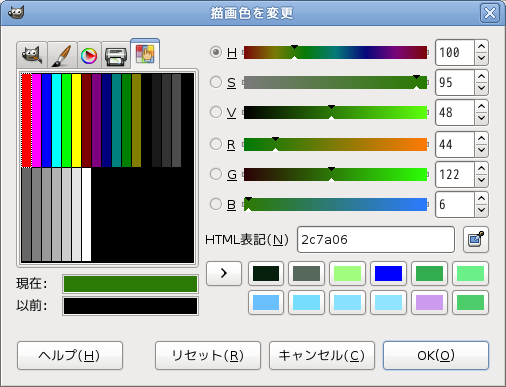Select the V value radio button
The width and height of the screenshot is (506, 387).
pyautogui.click(x=216, y=112)
